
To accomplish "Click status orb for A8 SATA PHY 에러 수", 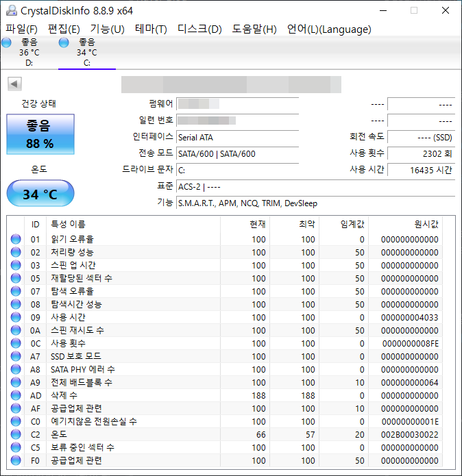I will point(16,369).
